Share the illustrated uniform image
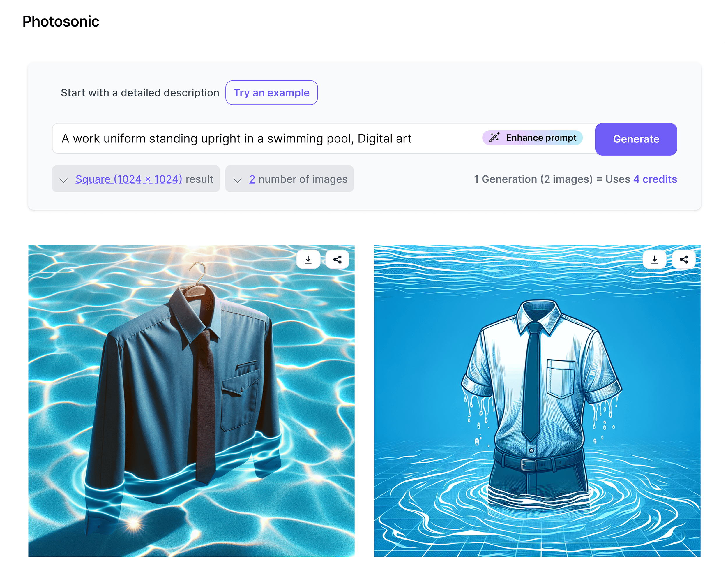The image size is (728, 576). point(684,259)
